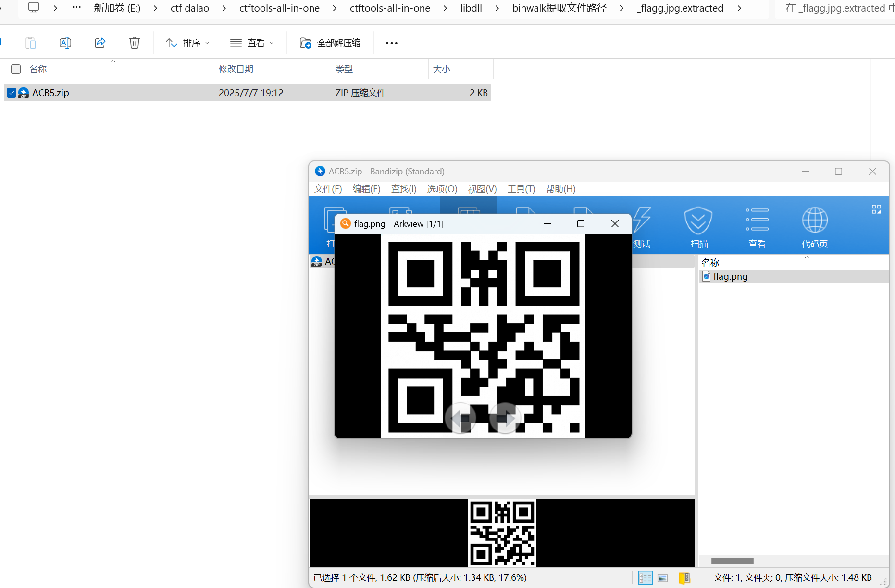Image resolution: width=895 pixels, height=588 pixels.
Task: Open the 选项(O) menu in Bandizip
Action: point(442,189)
